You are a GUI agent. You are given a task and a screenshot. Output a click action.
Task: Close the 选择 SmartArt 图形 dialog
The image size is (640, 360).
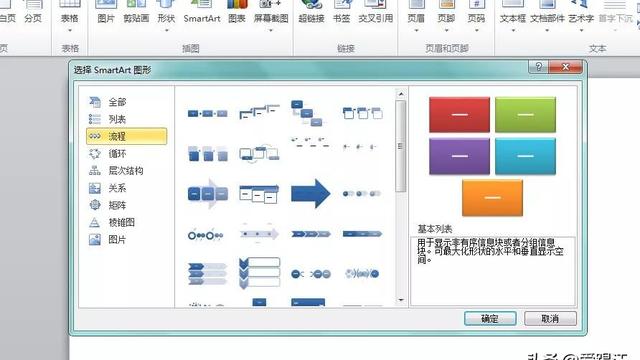coord(565,67)
